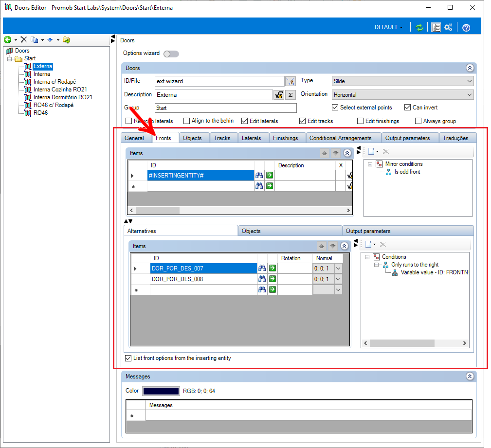The height and width of the screenshot is (448, 491).
Task: Click binoculars icon for DOR_POR_DES_007 row
Action: click(x=262, y=268)
